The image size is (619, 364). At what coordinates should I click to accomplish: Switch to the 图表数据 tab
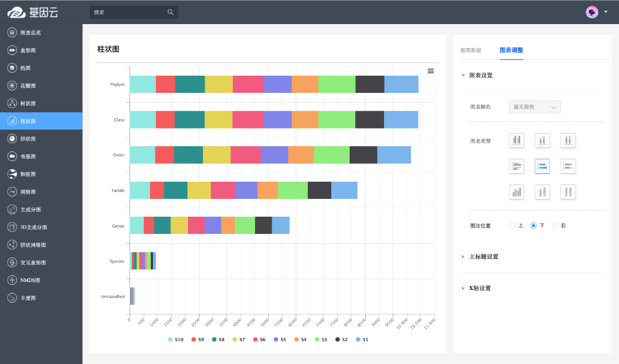pos(471,50)
